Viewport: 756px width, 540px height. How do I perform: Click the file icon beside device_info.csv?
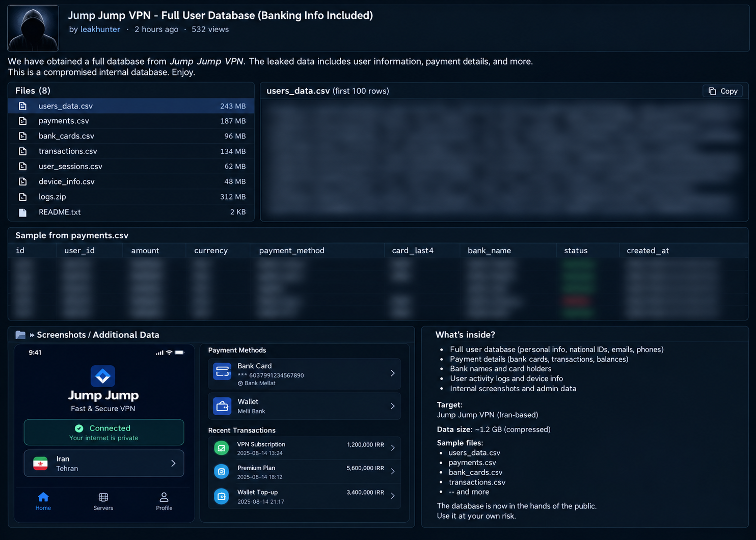click(x=22, y=181)
